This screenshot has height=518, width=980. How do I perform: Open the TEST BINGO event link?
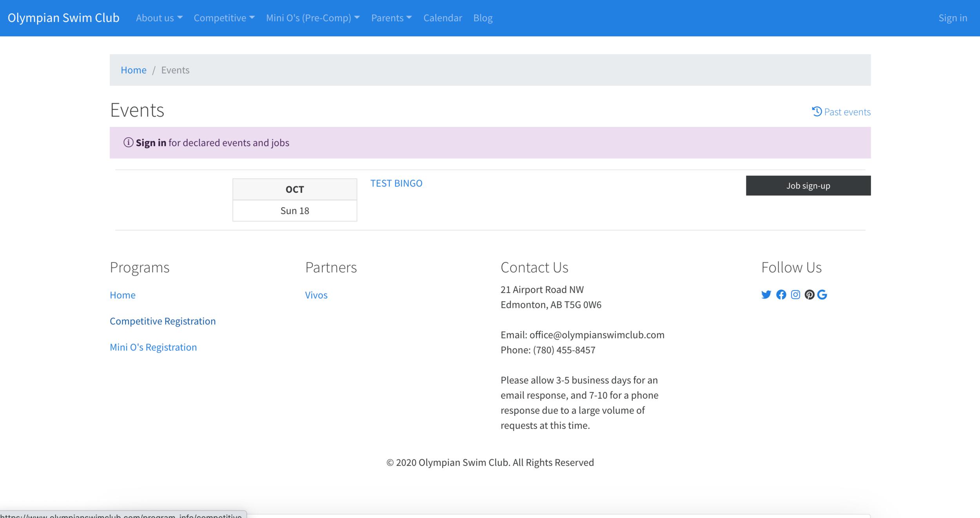(x=396, y=183)
